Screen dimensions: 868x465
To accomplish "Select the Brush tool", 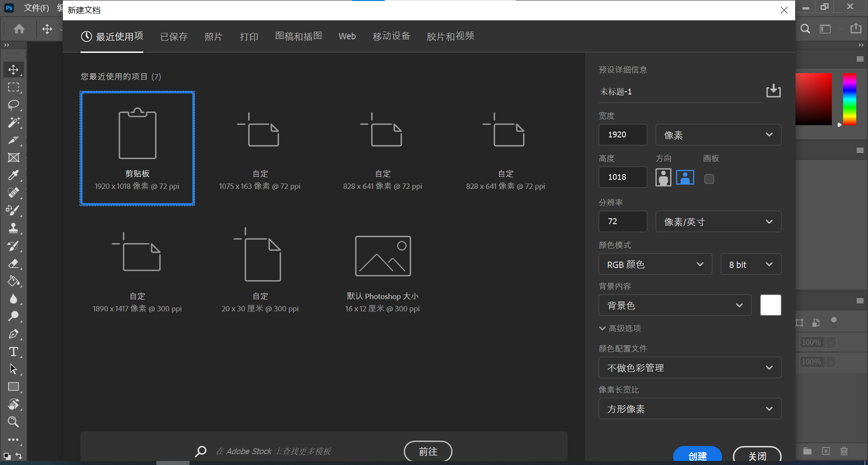I will [x=14, y=211].
